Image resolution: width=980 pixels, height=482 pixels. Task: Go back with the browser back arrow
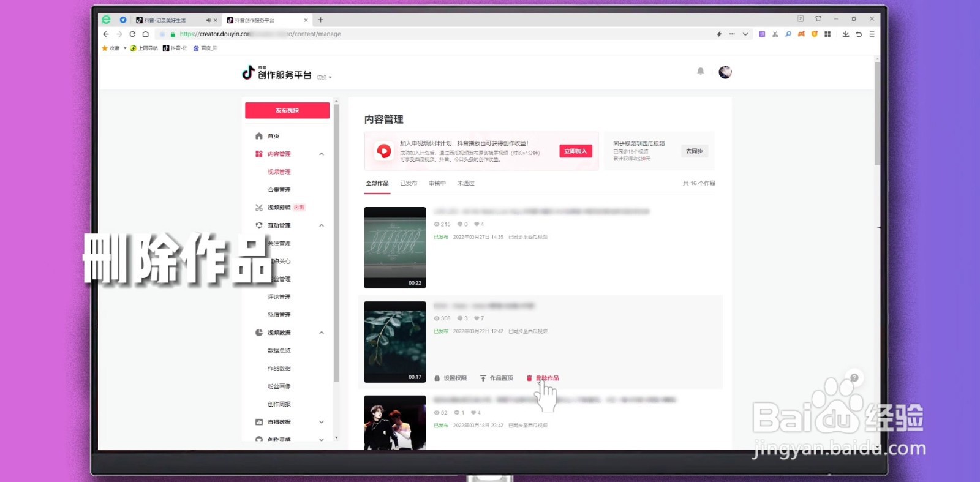[106, 34]
